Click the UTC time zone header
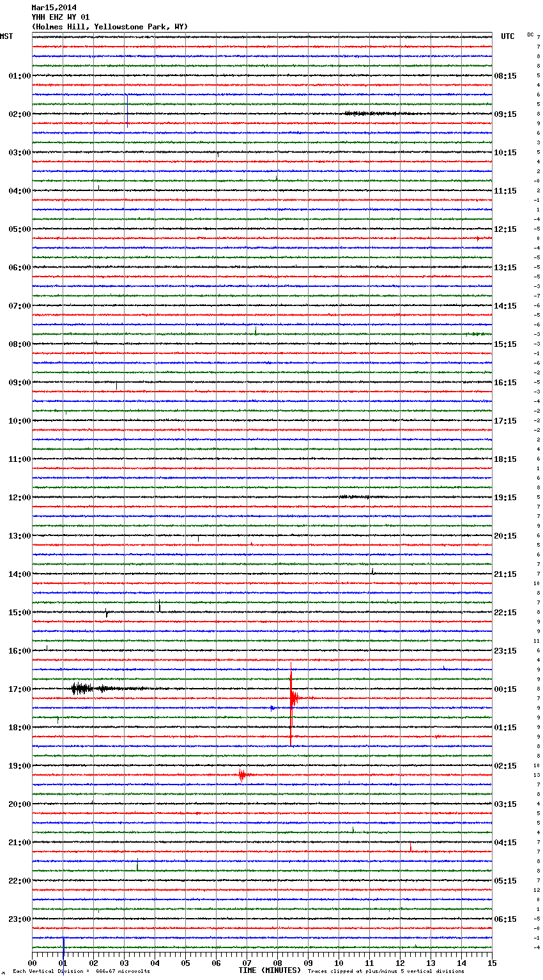This screenshot has width=543, height=980. 507,36
